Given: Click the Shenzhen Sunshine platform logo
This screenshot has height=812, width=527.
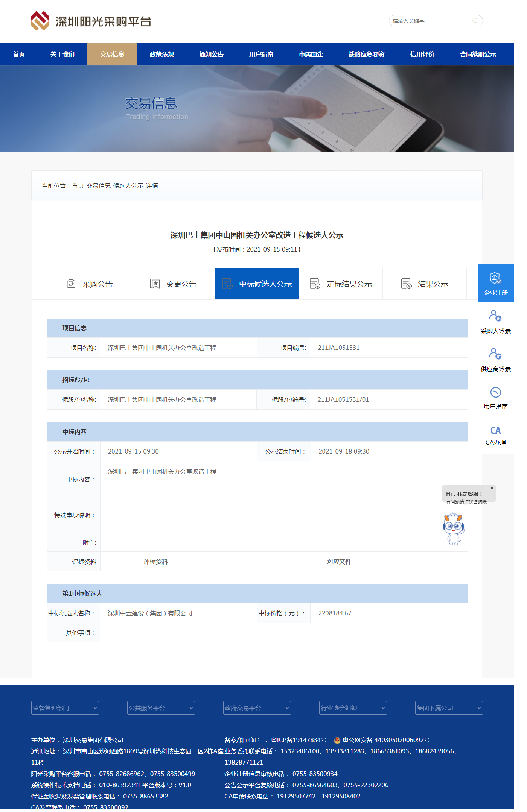Looking at the screenshot, I should pyautogui.click(x=91, y=21).
